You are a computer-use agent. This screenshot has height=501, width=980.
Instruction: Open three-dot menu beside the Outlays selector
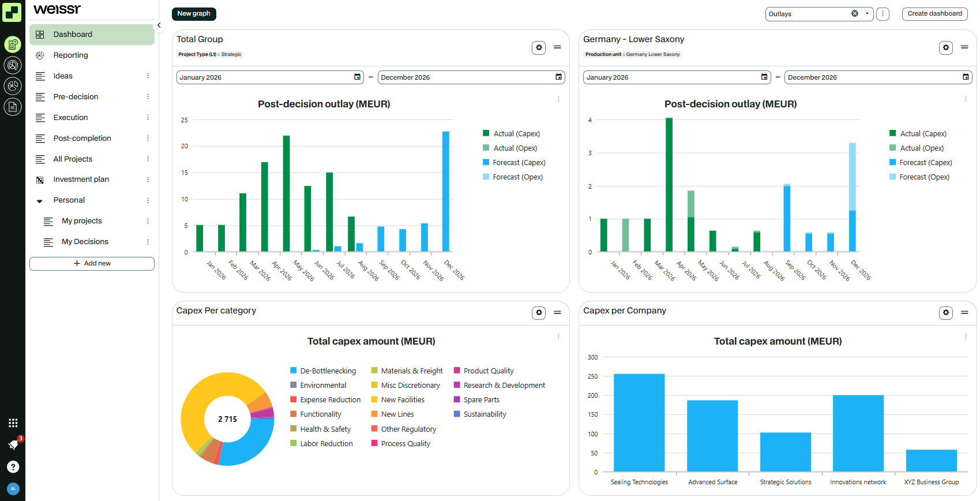(x=883, y=14)
